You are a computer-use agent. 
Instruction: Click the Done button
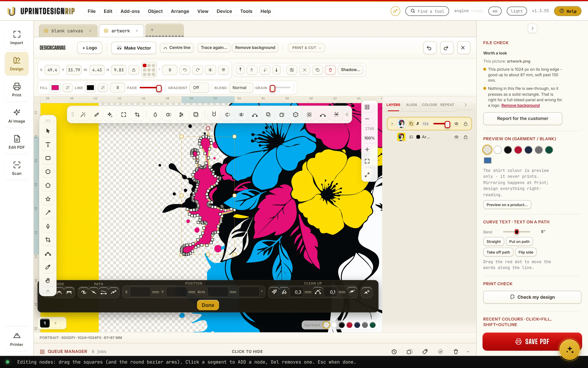208,305
